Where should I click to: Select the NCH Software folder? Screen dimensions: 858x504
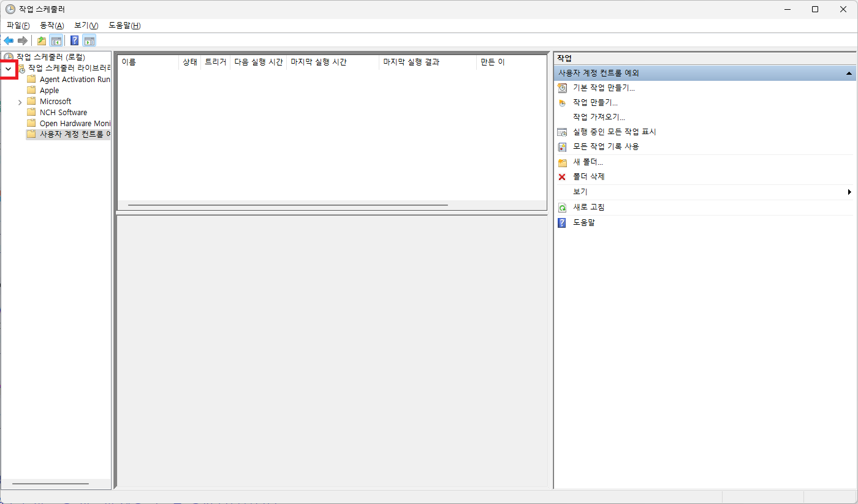coord(63,113)
